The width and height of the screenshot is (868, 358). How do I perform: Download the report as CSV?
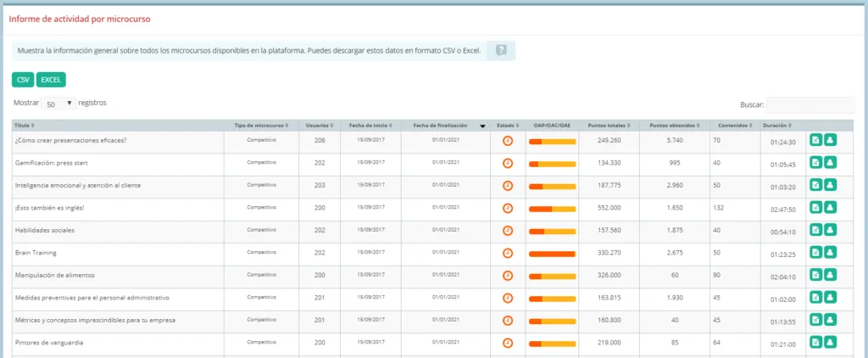[x=23, y=80]
